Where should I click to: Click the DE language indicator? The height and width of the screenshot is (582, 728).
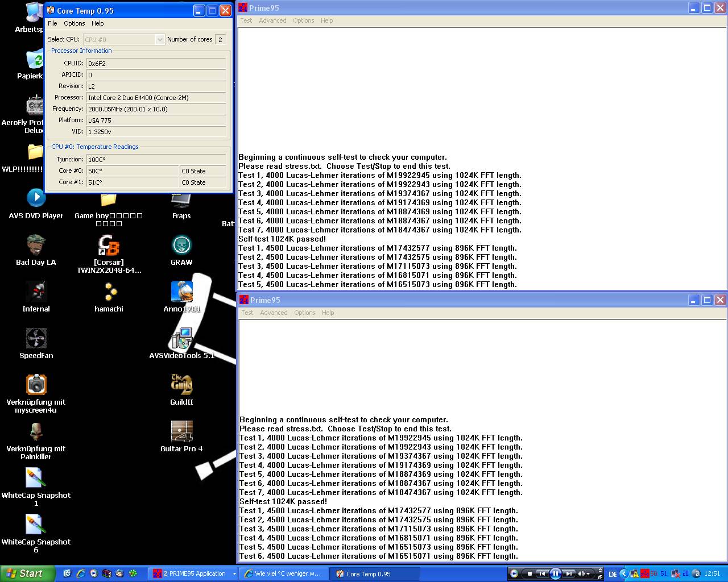pyautogui.click(x=613, y=574)
